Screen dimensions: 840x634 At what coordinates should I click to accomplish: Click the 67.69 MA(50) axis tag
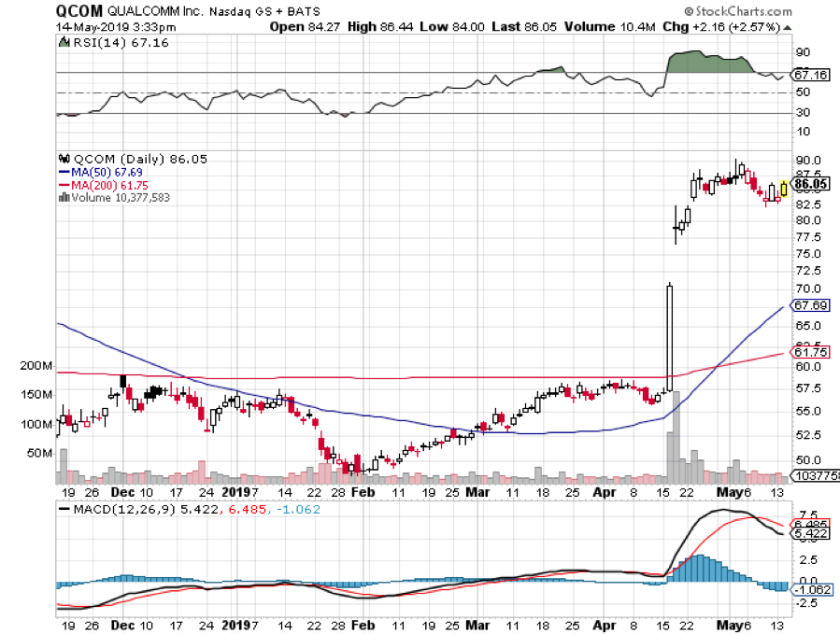tap(810, 305)
